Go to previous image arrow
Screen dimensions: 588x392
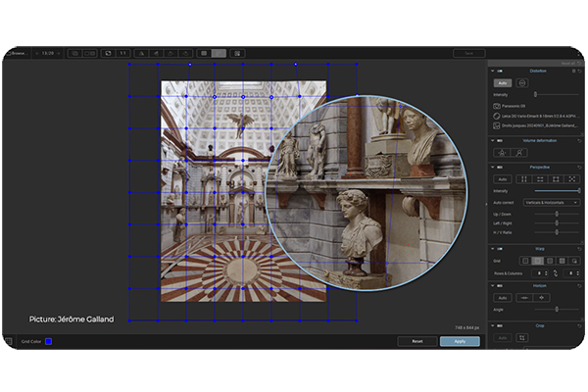37,53
